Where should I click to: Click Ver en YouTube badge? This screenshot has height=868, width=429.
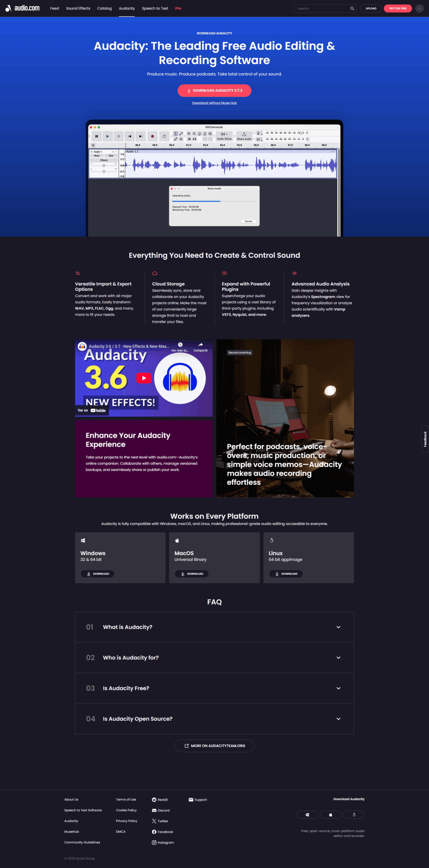92,410
